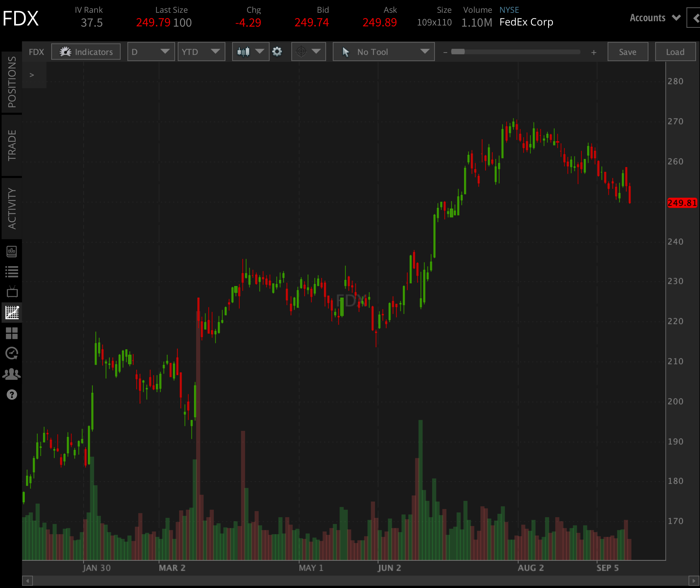
Task: Open the D timeframe dropdown
Action: [151, 52]
